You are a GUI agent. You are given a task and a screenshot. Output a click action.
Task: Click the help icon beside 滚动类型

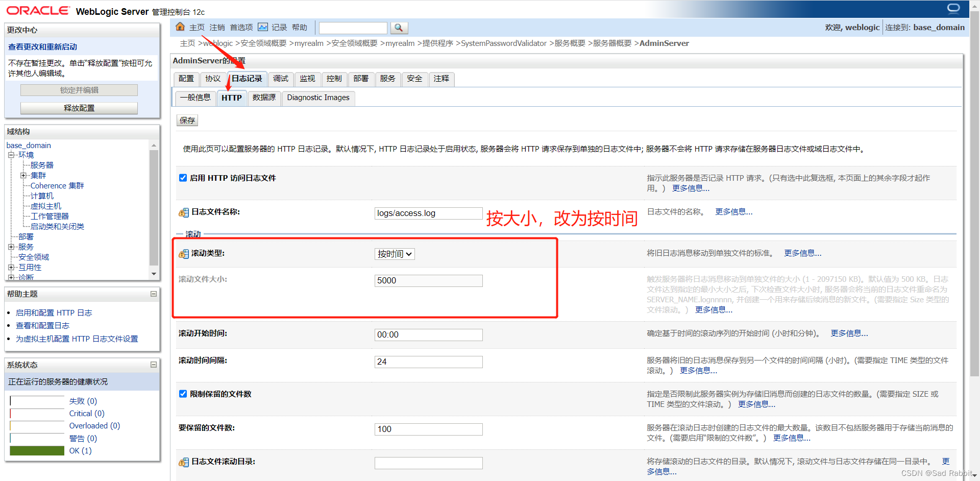pyautogui.click(x=183, y=254)
